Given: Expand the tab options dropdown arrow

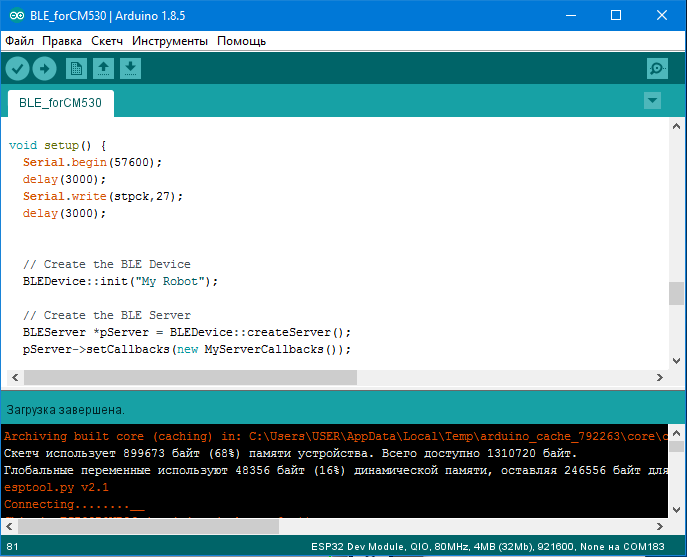Looking at the screenshot, I should click(653, 100).
